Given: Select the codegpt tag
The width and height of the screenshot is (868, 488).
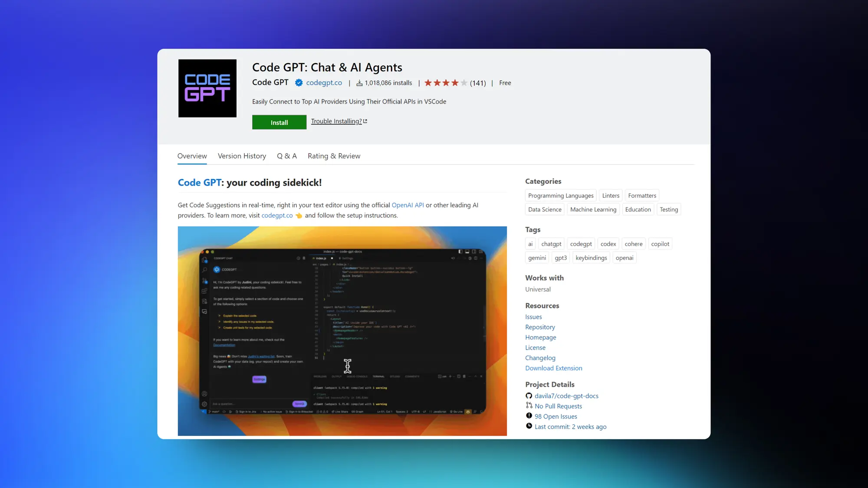Looking at the screenshot, I should coord(581,244).
